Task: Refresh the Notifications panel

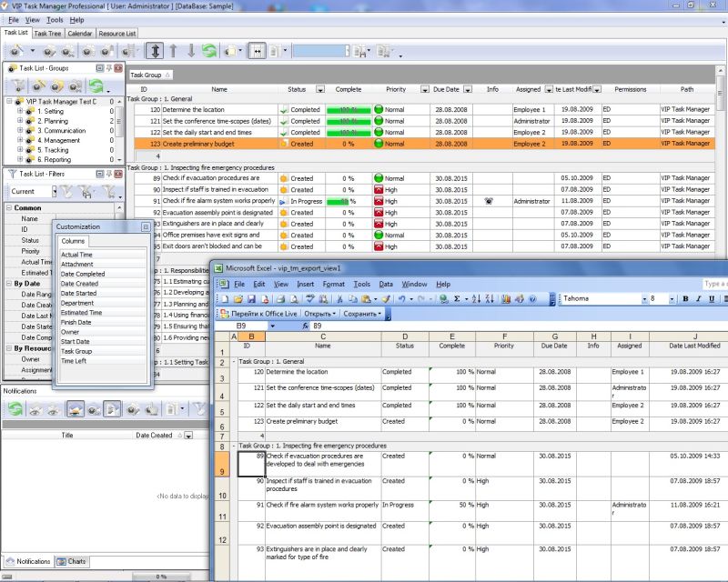Action: [x=15, y=409]
